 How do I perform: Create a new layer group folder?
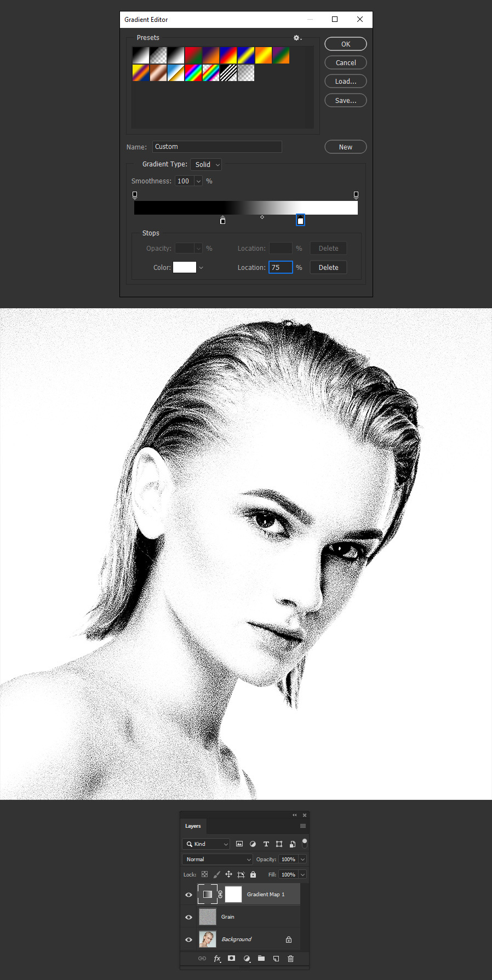[261, 958]
